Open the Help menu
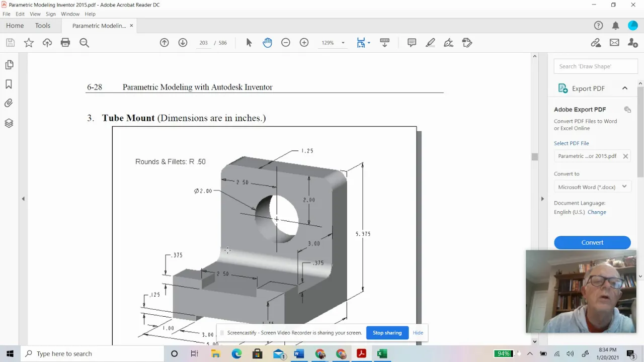This screenshot has width=644, height=362. pyautogui.click(x=90, y=14)
